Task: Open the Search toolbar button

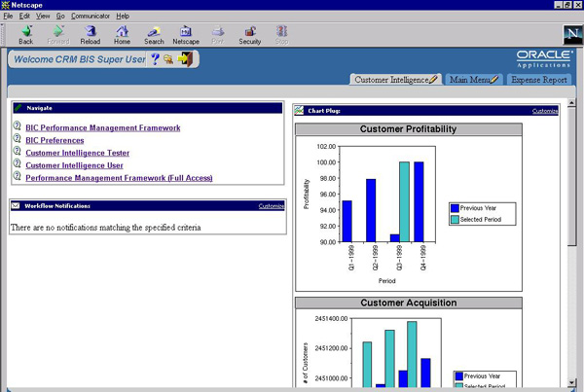Action: [x=154, y=35]
